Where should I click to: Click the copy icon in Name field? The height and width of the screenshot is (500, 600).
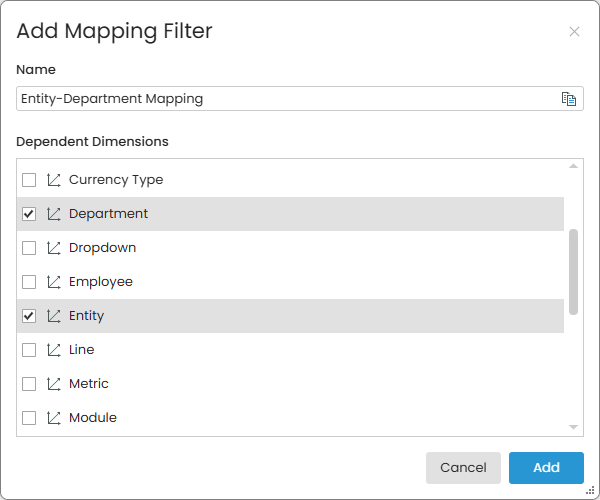click(x=569, y=99)
